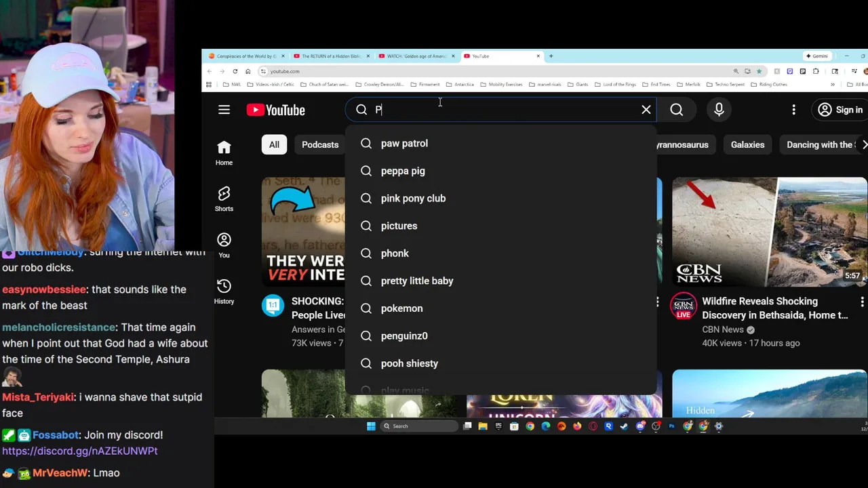868x488 pixels.
Task: Open the Techno Serpent bookmark folder
Action: pos(725,85)
